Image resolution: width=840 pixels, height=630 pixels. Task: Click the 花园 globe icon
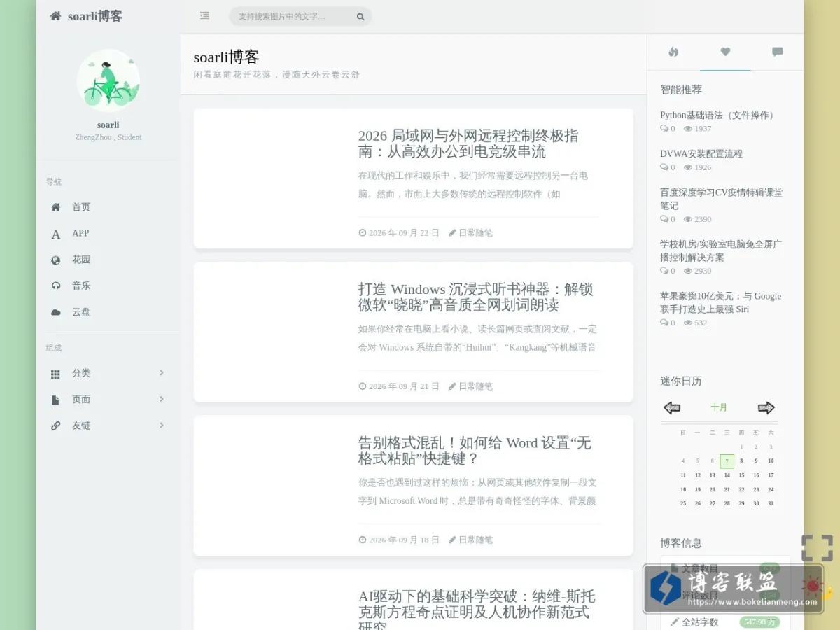[56, 260]
